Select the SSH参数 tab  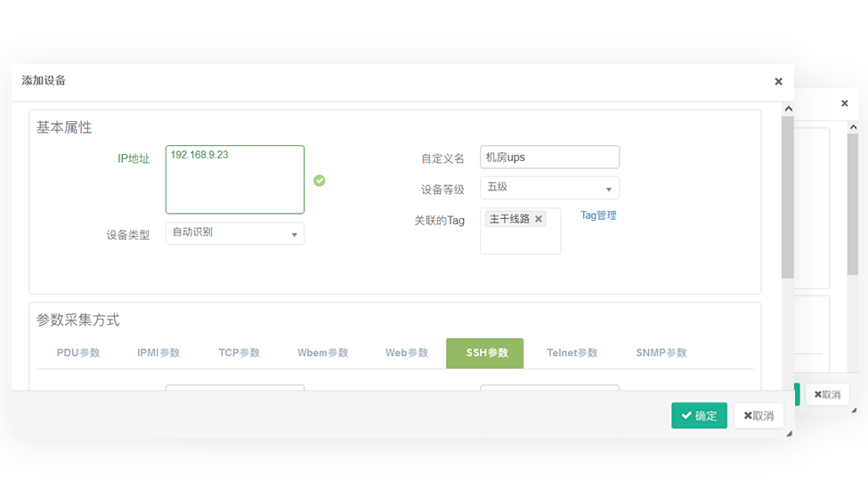(485, 353)
